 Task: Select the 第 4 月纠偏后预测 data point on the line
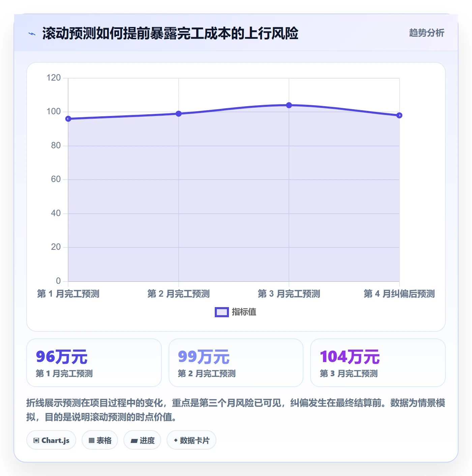click(399, 115)
